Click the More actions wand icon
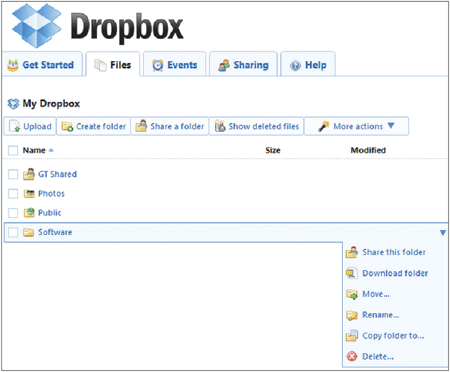This screenshot has height=372, width=450. [324, 126]
